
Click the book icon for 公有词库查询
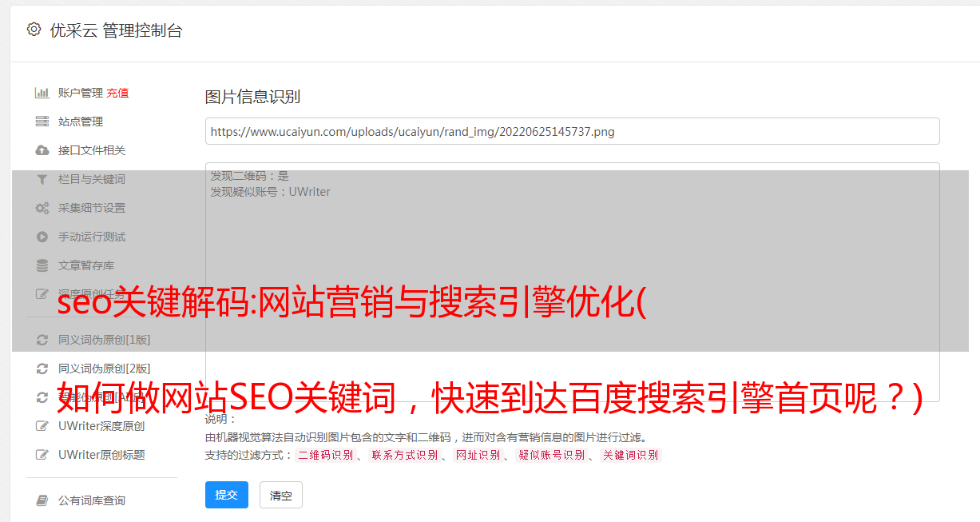pyautogui.click(x=42, y=500)
